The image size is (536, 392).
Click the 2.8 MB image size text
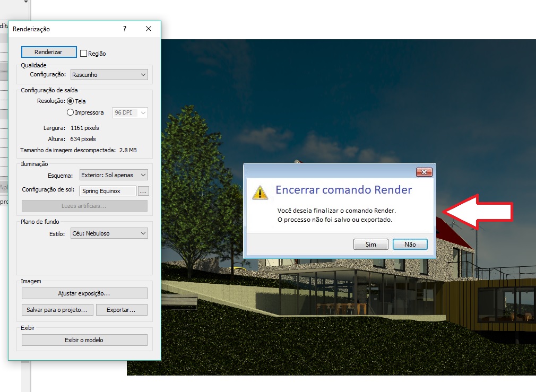click(x=128, y=150)
